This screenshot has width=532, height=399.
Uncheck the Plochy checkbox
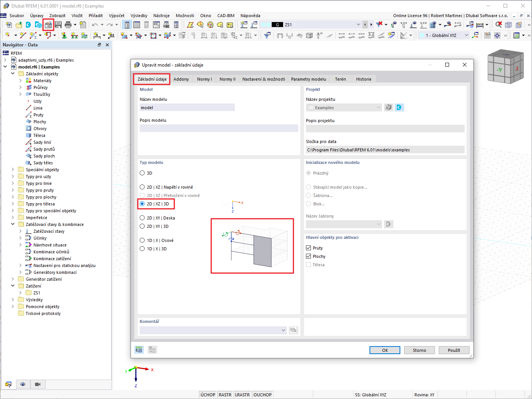[309, 256]
